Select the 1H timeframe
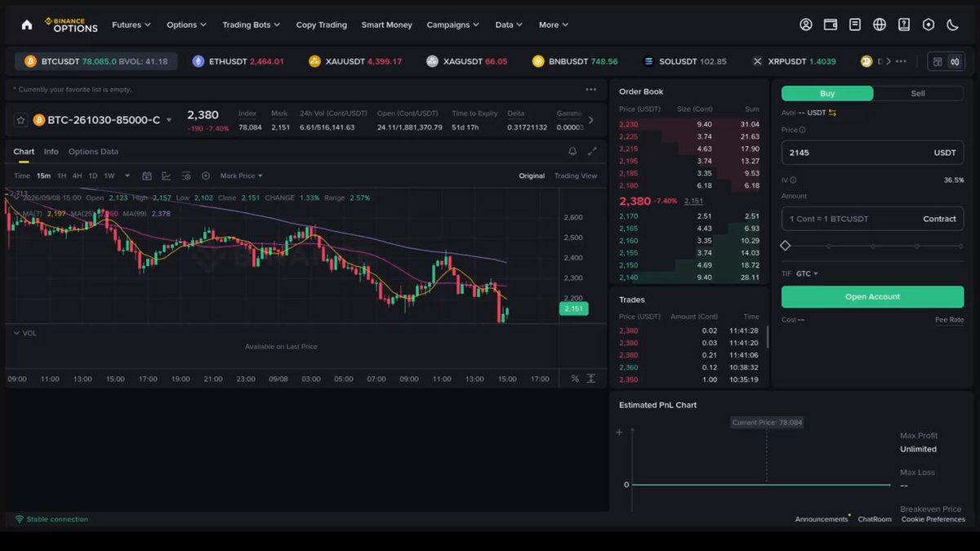980x551 pixels. [x=62, y=176]
